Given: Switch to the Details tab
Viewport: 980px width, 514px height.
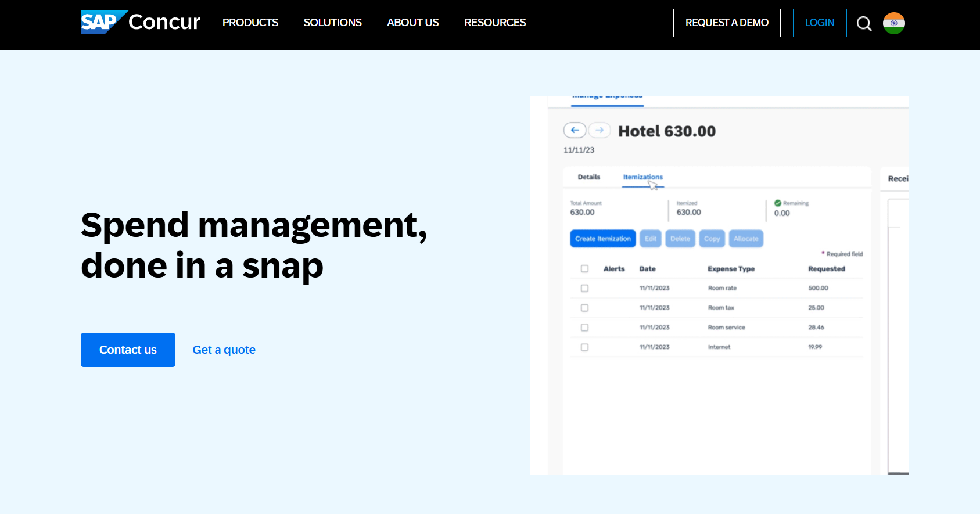Looking at the screenshot, I should (589, 177).
